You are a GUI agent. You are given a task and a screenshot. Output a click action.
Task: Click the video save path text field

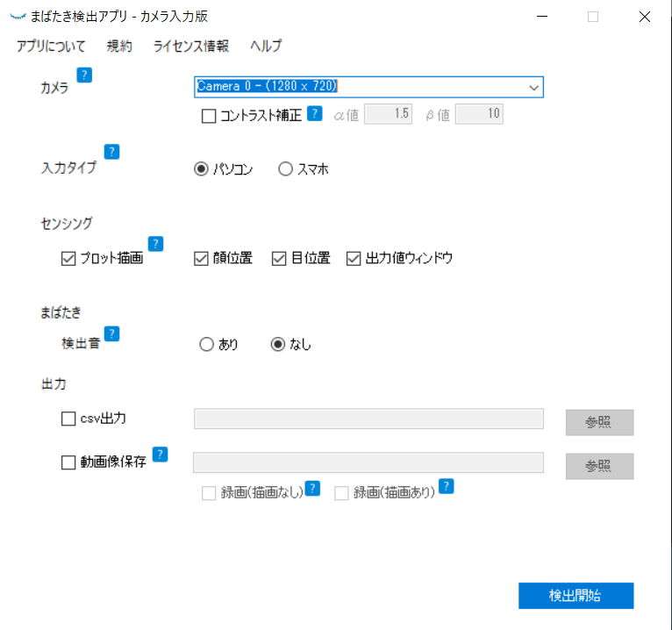pos(368,463)
